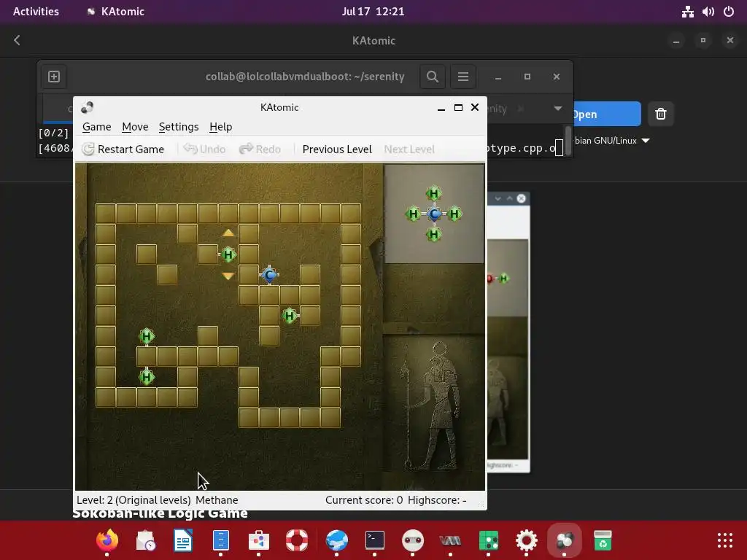Click KAtomic app menu in top bar
This screenshot has height=560, width=747.
click(116, 12)
